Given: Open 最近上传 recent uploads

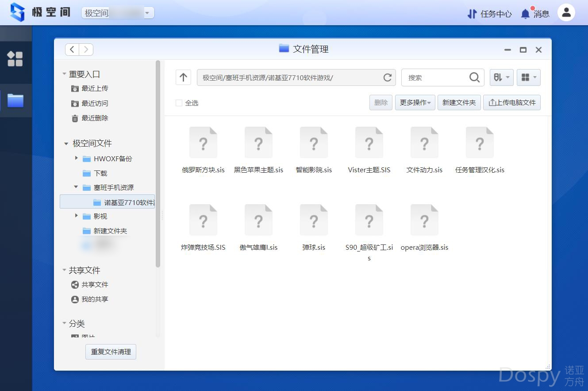Looking at the screenshot, I should (90, 89).
